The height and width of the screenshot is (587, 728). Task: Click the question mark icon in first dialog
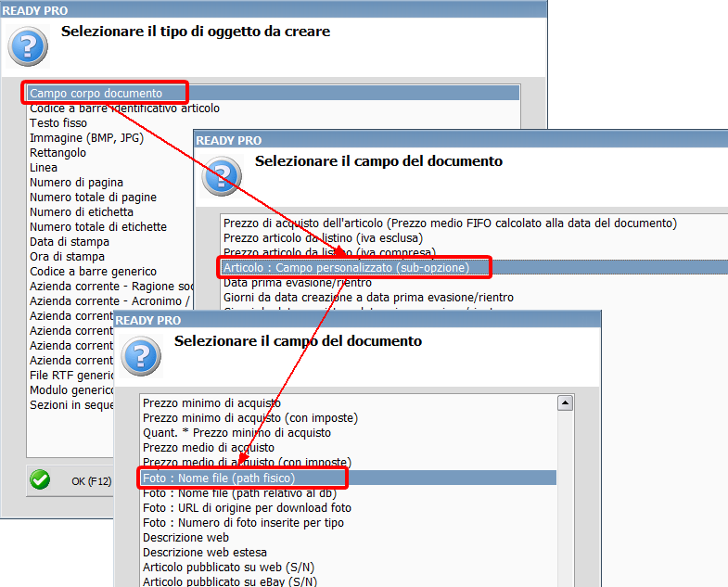click(x=28, y=46)
